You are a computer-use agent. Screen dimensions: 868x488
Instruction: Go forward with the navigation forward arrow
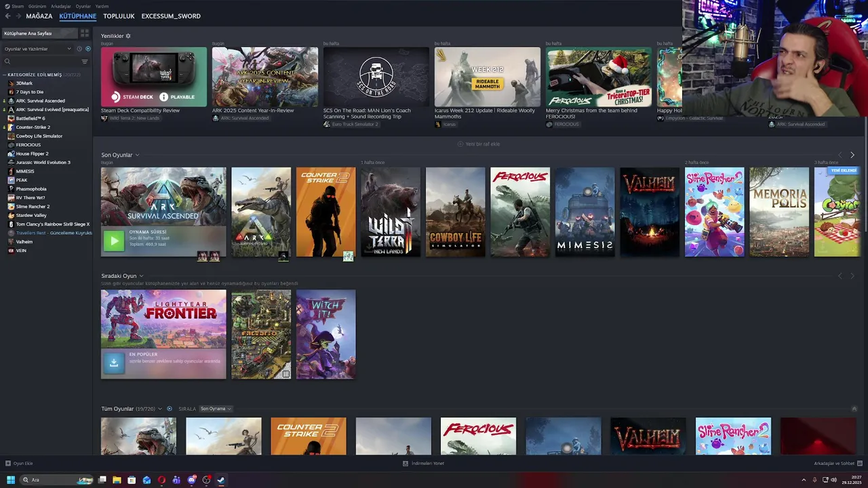click(x=18, y=16)
